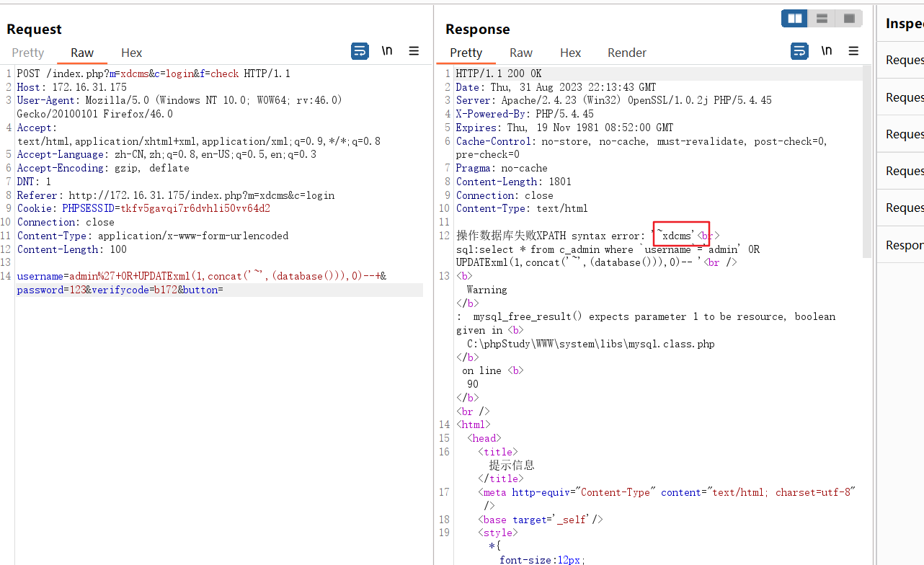Screen dimensions: 924x565
Task: Toggle non-printable chars \n in Request panel
Action: (387, 51)
